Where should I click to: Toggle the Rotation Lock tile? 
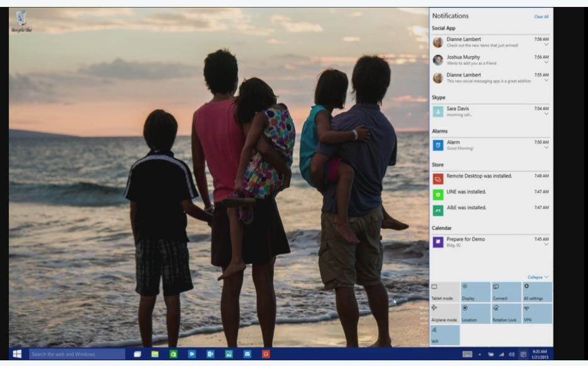pos(506,314)
